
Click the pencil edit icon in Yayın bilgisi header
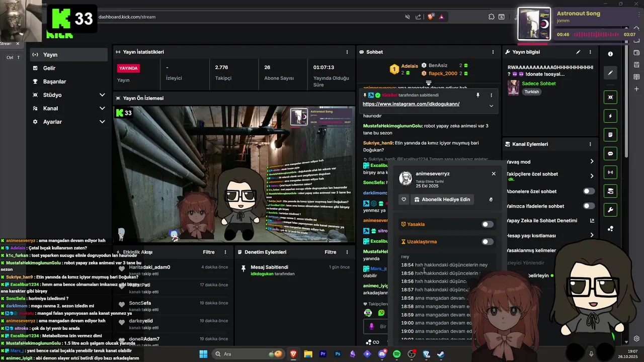[x=578, y=52]
